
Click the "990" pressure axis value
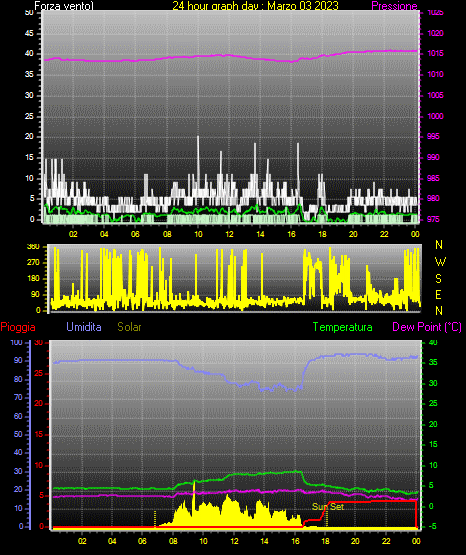[433, 157]
